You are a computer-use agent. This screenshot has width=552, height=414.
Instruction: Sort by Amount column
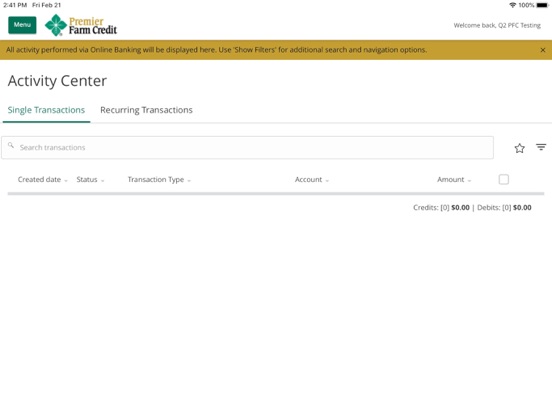tap(454, 180)
